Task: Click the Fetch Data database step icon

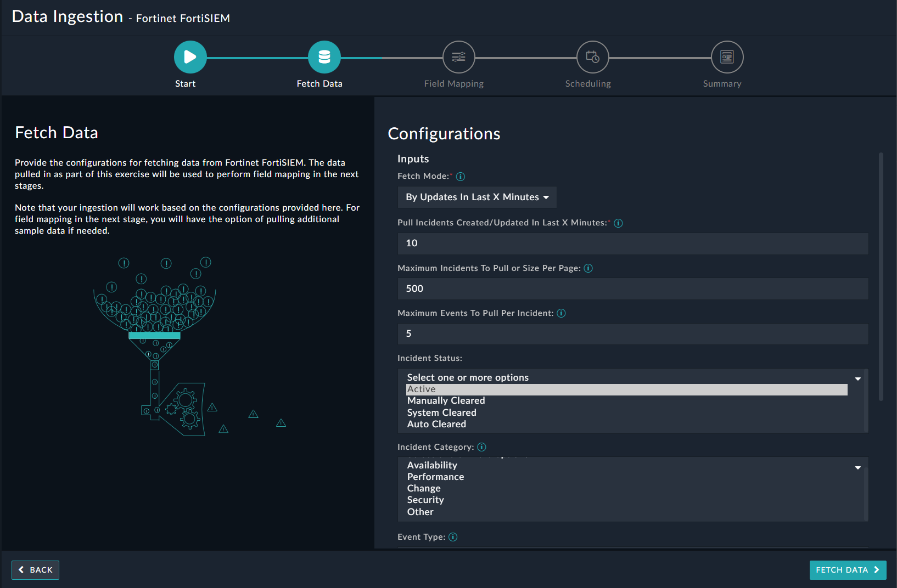Action: pos(324,57)
